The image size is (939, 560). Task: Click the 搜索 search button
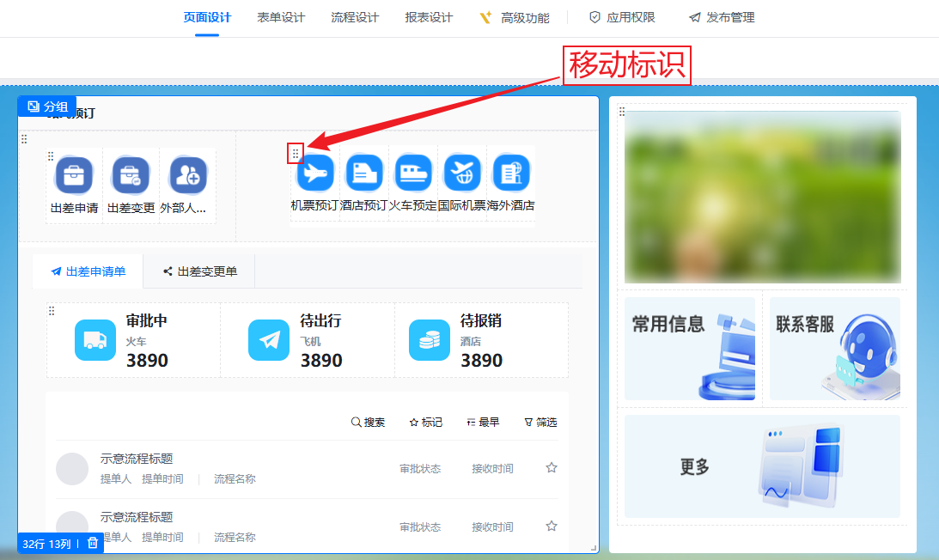click(368, 423)
